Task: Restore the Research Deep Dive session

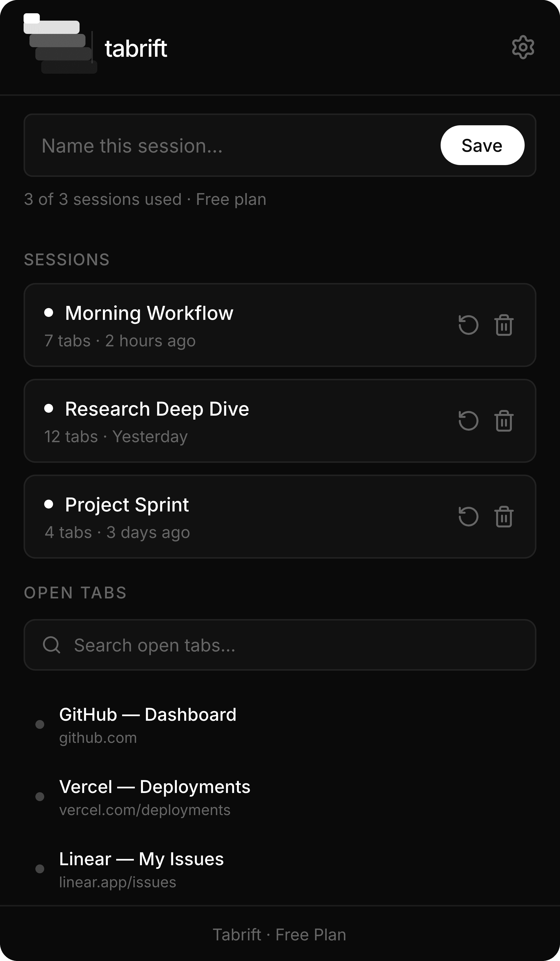Action: (x=468, y=421)
